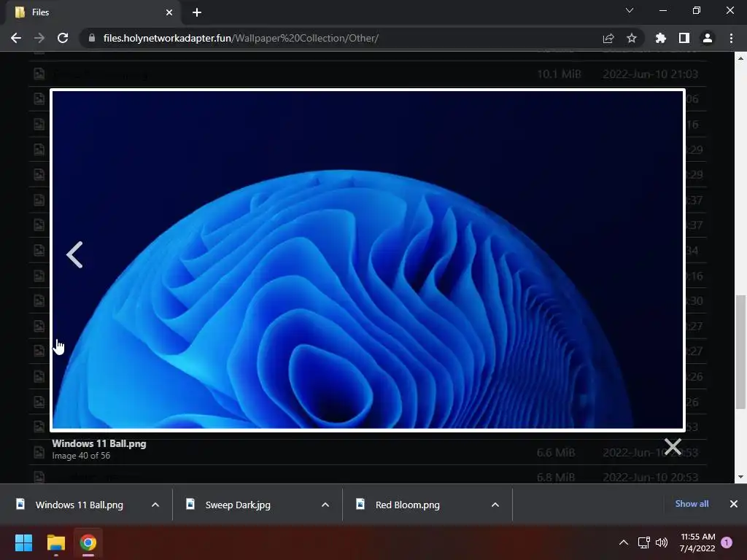This screenshot has height=560, width=747.
Task: Click the scrollbar up arrow
Action: [x=741, y=58]
